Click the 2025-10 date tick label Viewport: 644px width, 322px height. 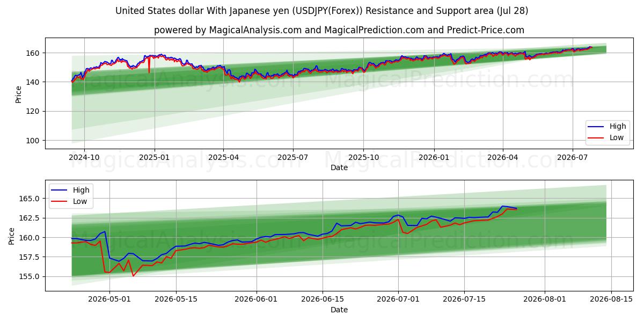pyautogui.click(x=363, y=157)
